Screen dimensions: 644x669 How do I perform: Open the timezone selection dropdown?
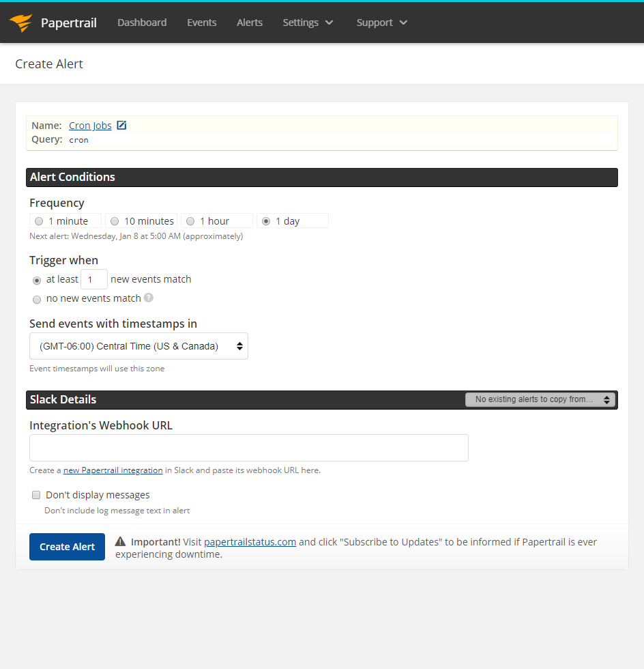(138, 346)
